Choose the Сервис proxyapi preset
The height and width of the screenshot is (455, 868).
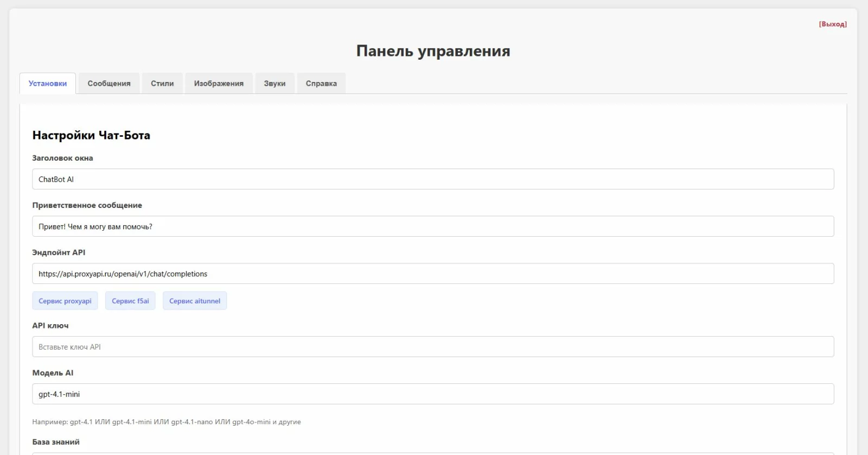point(65,301)
